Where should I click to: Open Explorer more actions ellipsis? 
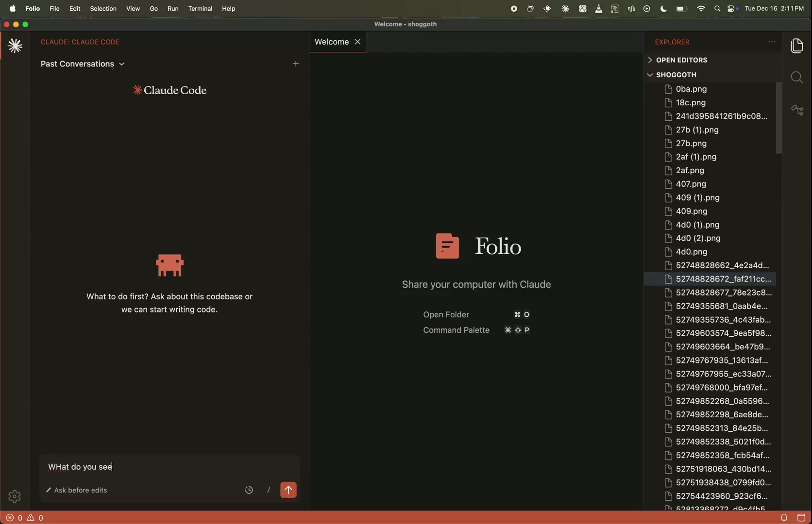click(x=772, y=42)
